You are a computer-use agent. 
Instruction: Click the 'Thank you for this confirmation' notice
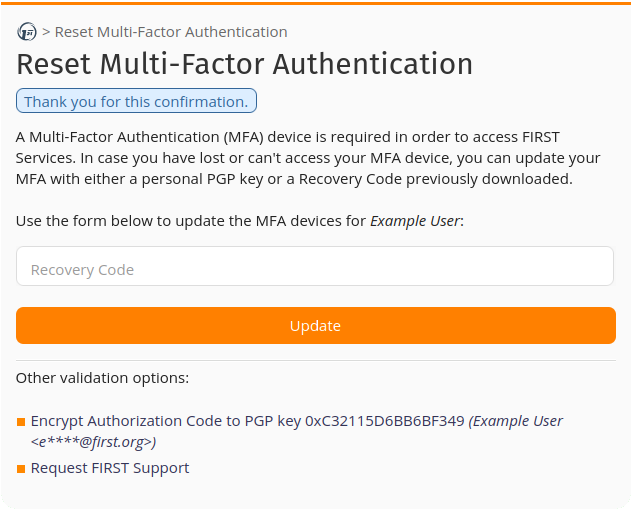(136, 101)
